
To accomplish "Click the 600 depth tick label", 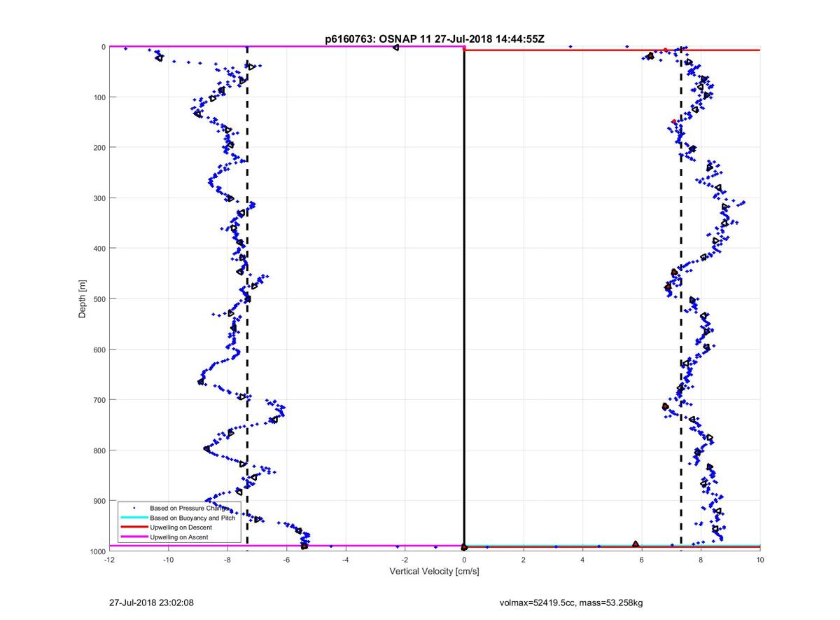I will pos(98,350).
